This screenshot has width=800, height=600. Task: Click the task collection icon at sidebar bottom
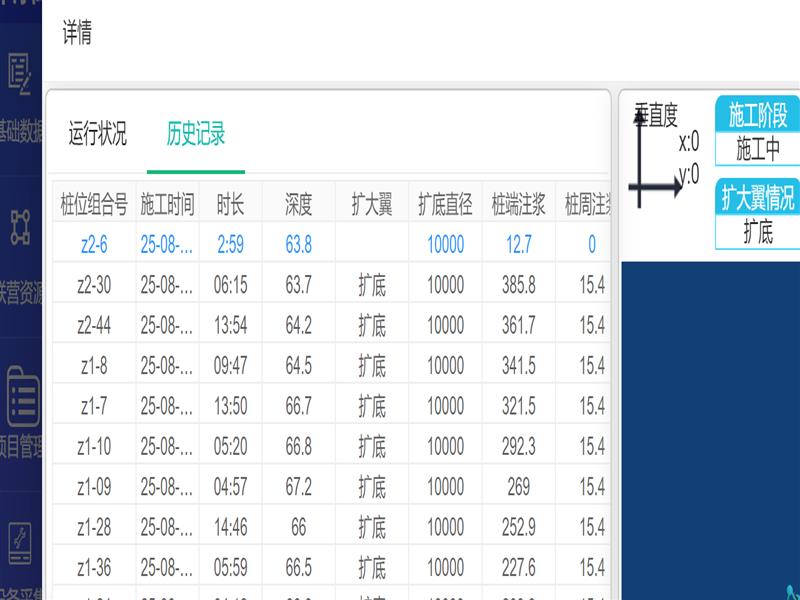point(20,545)
